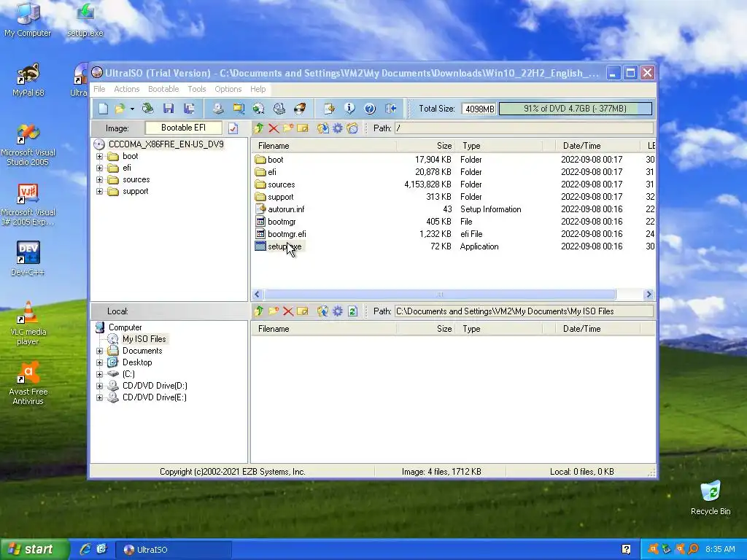Click the New blank-page toolbar icon
The width and height of the screenshot is (747, 560).
tap(104, 109)
